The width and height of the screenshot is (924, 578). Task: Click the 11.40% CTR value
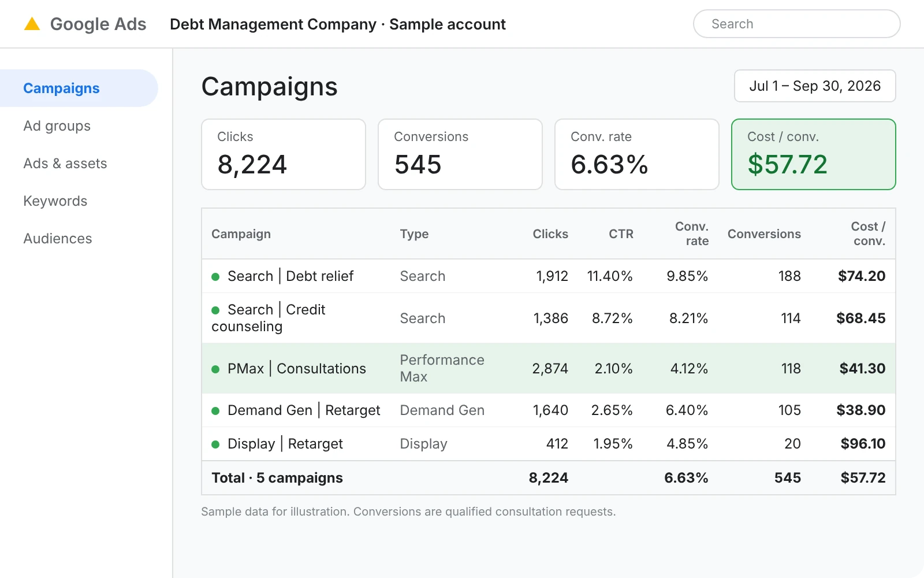(610, 276)
